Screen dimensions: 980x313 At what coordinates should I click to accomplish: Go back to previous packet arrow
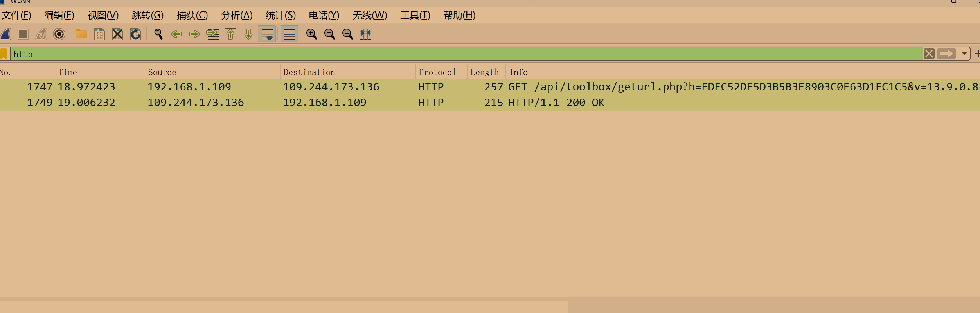(x=176, y=34)
